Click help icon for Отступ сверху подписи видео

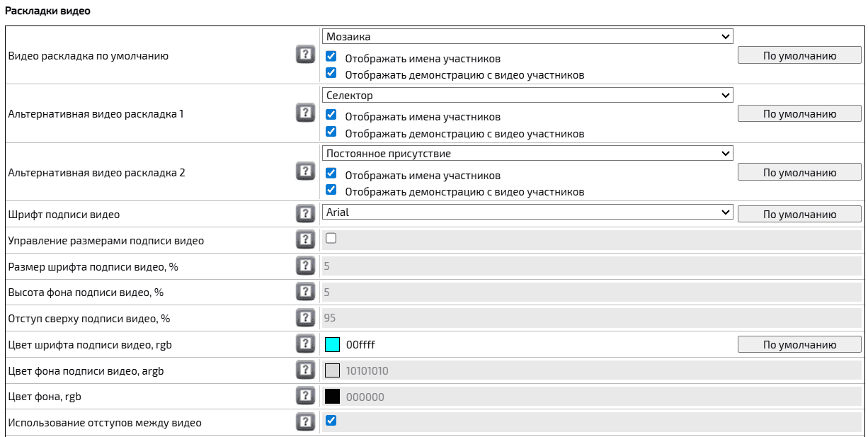305,318
